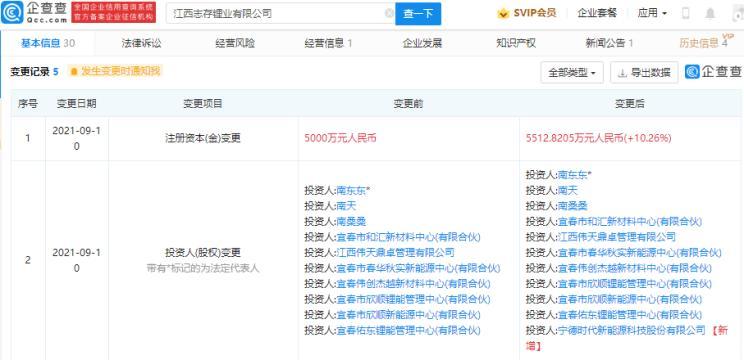Click the export download icon
The image size is (744, 360).
click(x=622, y=73)
